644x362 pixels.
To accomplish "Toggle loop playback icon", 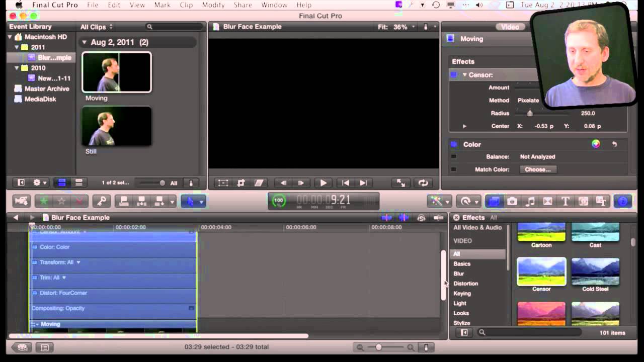I will coord(423,183).
